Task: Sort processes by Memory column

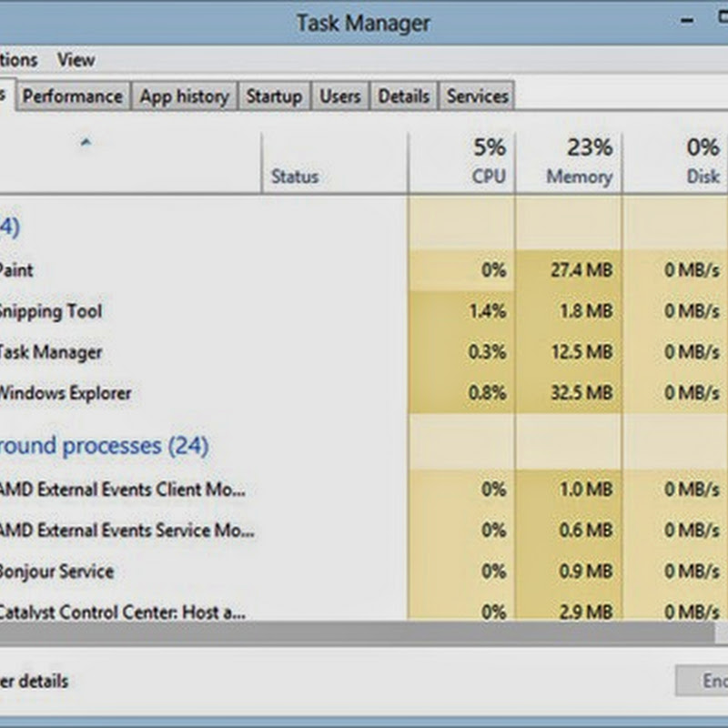Action: 569,162
